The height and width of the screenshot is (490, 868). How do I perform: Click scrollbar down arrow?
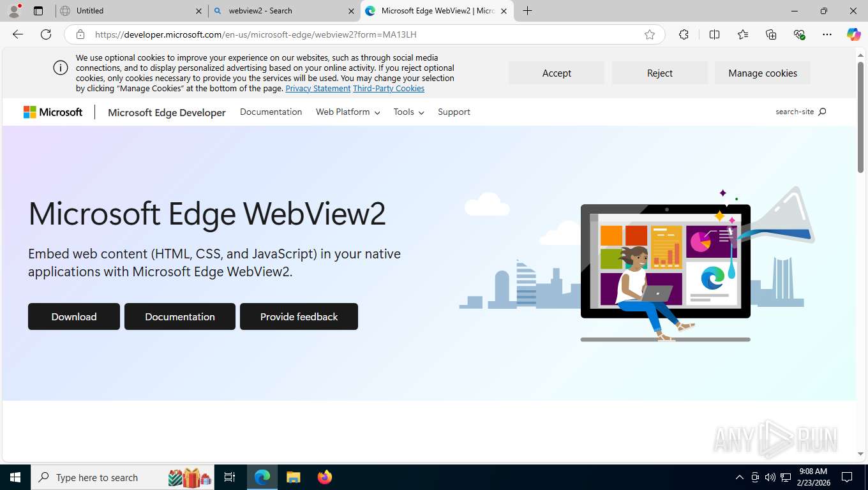(861, 454)
